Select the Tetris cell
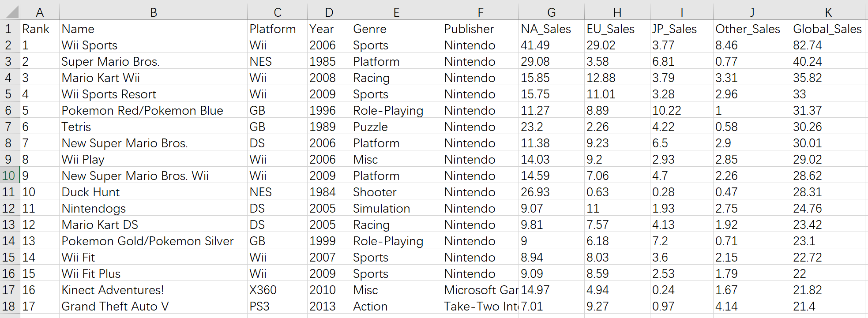Image resolution: width=868 pixels, height=318 pixels. (76, 127)
